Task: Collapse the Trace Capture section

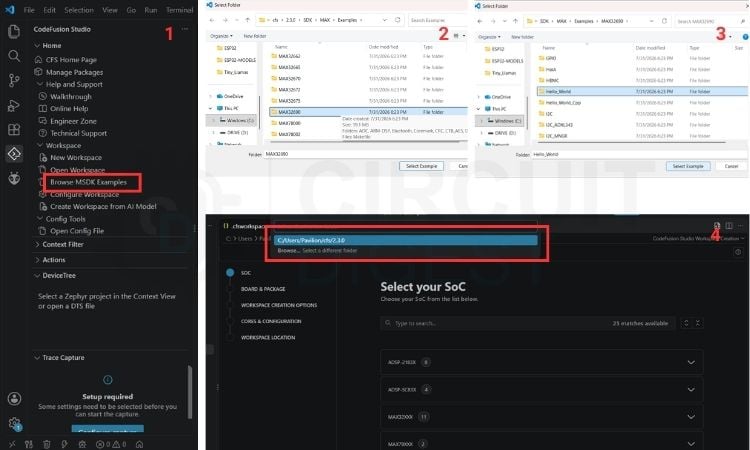Action: click(x=37, y=358)
